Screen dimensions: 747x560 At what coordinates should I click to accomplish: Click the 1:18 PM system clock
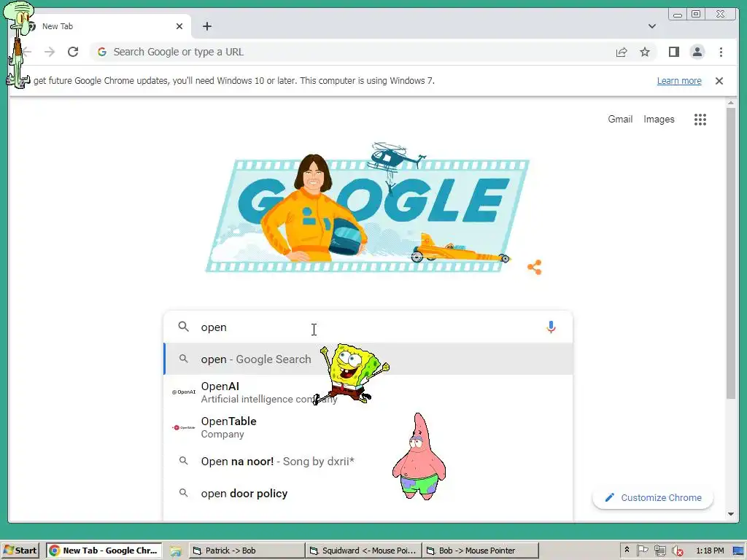[x=710, y=551]
